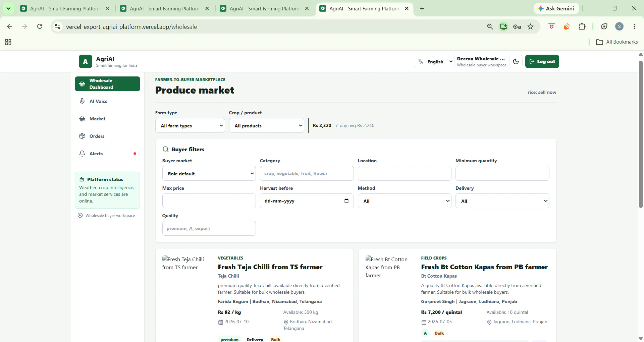Viewport: 644px width, 342px height.
Task: Click the AgriAI logo icon
Action: 85,61
